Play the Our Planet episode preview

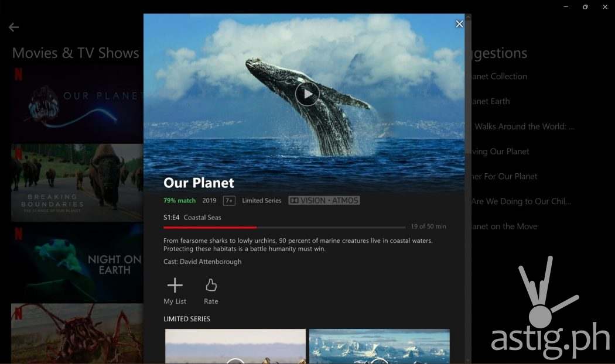tap(307, 94)
